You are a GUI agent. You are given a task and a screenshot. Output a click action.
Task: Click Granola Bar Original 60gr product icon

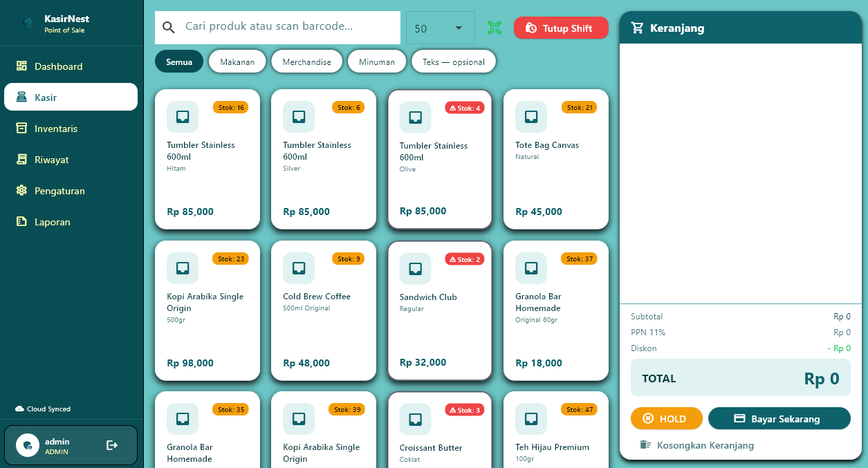(531, 268)
